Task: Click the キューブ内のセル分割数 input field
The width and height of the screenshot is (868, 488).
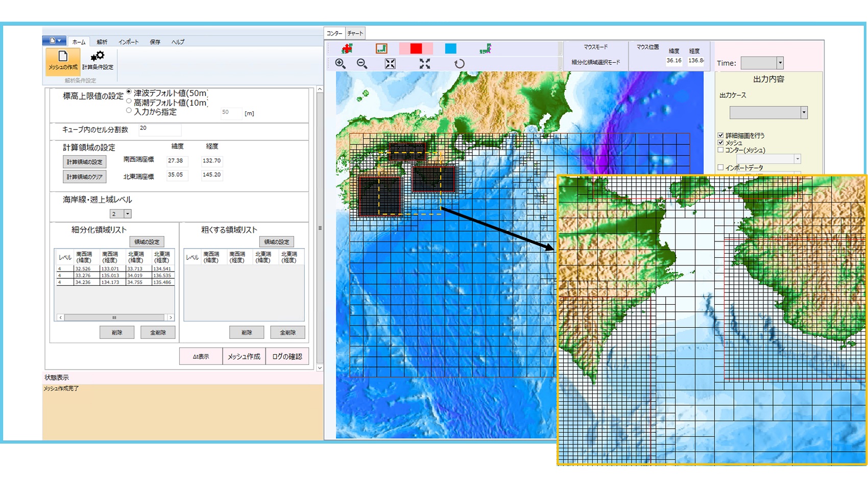Action: [159, 129]
